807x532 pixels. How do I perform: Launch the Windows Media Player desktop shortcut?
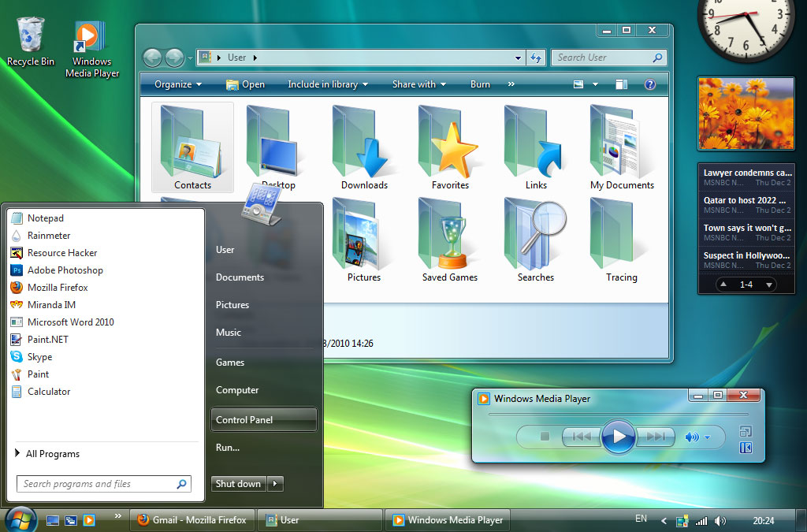[92, 50]
